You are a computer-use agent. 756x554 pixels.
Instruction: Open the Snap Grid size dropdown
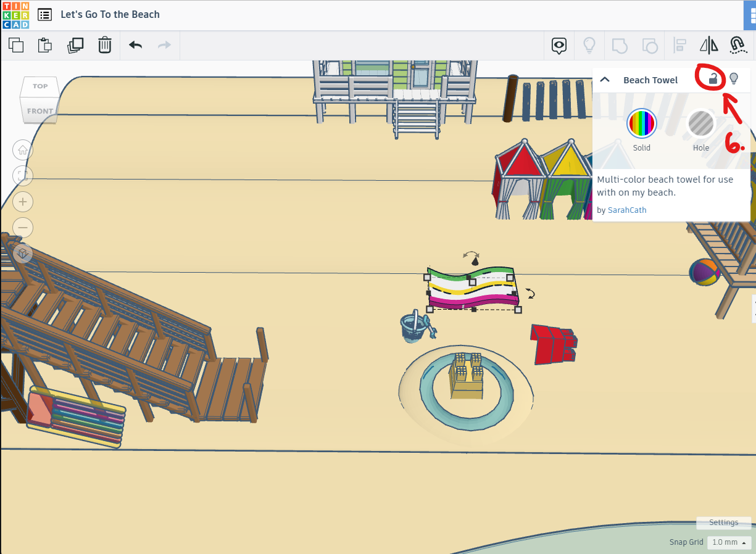coord(728,542)
